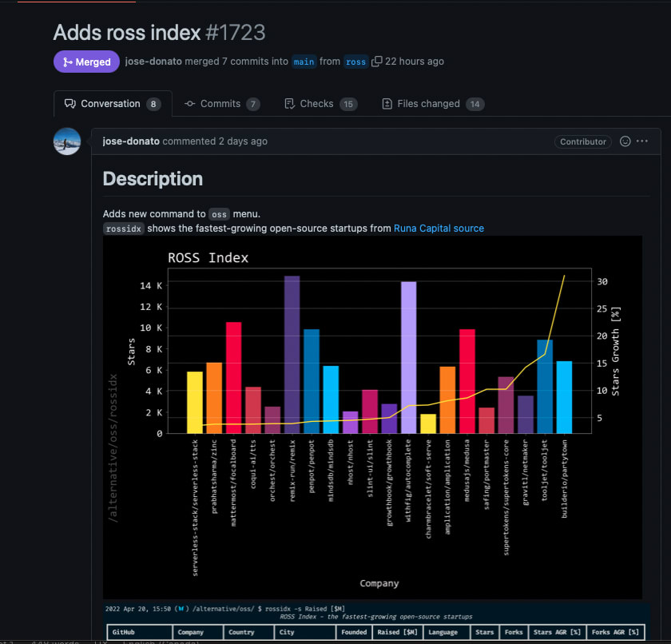Follow the Runa Capital source link
Image resolution: width=671 pixels, height=644 pixels.
(439, 228)
